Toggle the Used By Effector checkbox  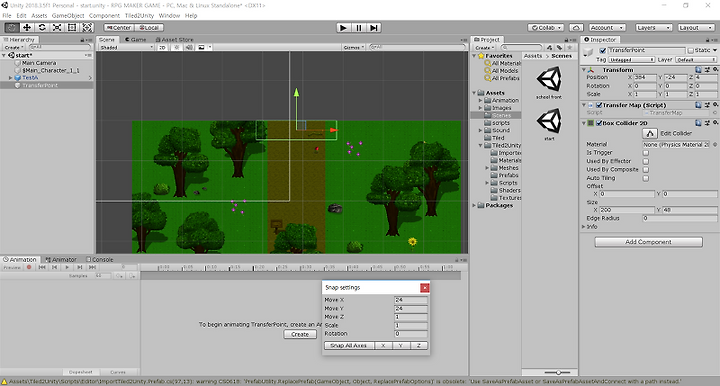pyautogui.click(x=646, y=161)
